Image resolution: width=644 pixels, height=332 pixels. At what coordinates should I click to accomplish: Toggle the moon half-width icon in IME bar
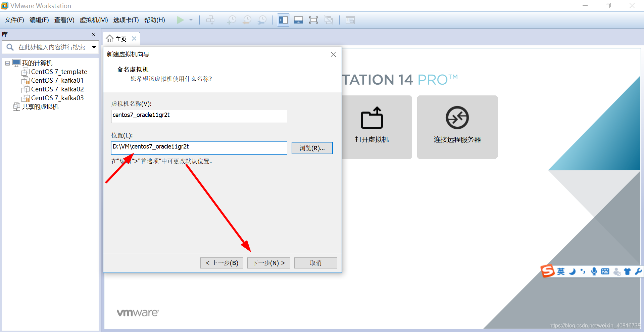[572, 272]
